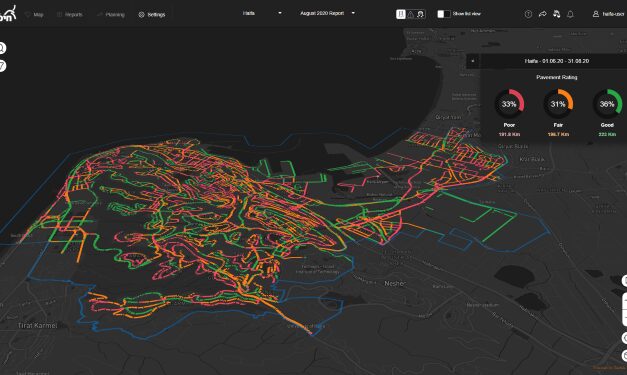
Task: Collapse the Pavement Rating panel arrow
Action: [x=473, y=61]
